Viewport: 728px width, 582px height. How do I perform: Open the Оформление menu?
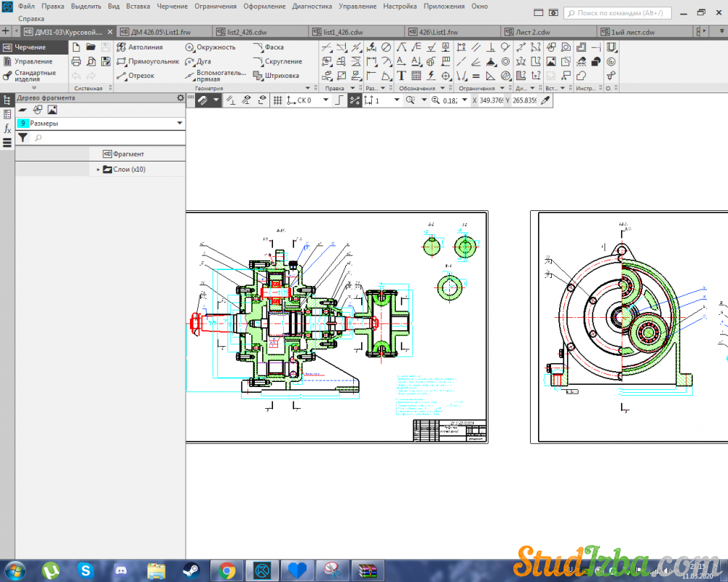[264, 7]
